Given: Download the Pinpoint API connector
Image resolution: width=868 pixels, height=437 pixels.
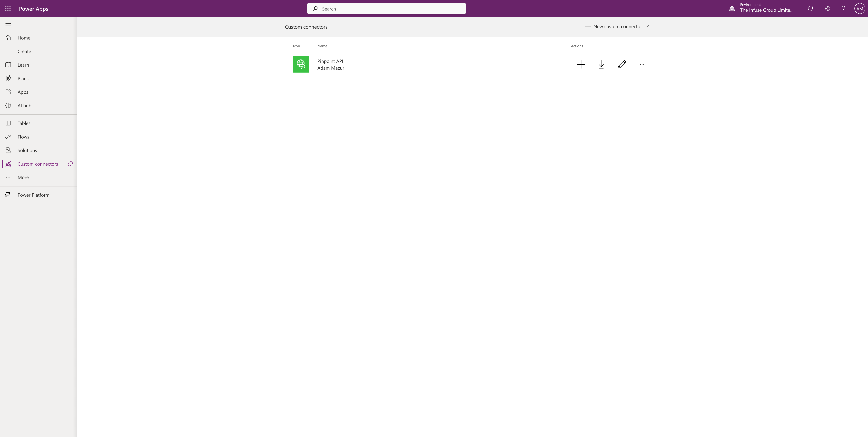Looking at the screenshot, I should click(601, 64).
